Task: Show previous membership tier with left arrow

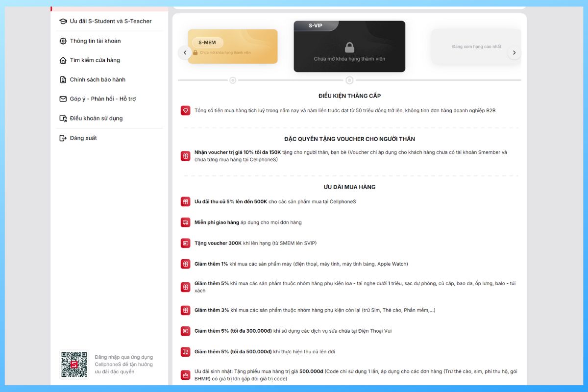Action: pyautogui.click(x=185, y=52)
